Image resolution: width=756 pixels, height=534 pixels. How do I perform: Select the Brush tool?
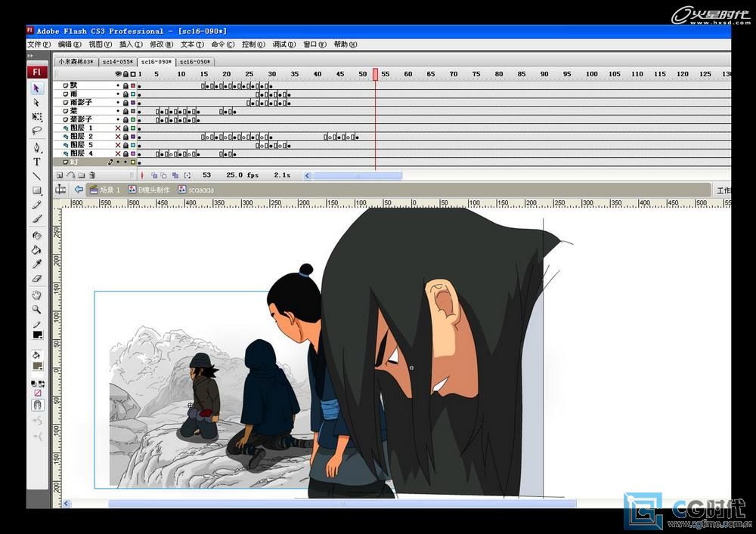coord(36,218)
